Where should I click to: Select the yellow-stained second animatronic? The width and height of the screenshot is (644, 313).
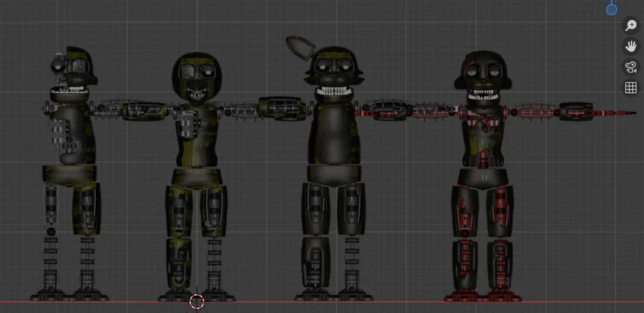coord(197,177)
